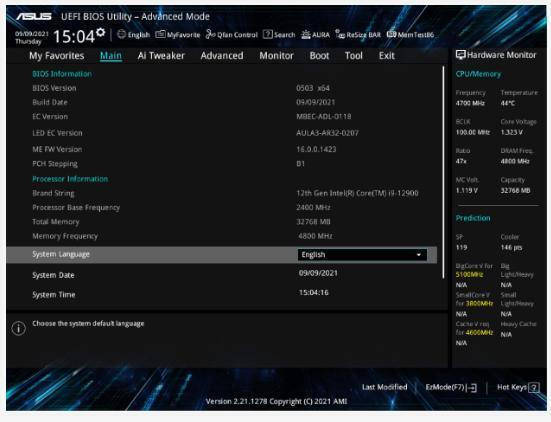Viewport: 551px width, 422px height.
Task: Click the globe language icon
Action: [x=122, y=34]
